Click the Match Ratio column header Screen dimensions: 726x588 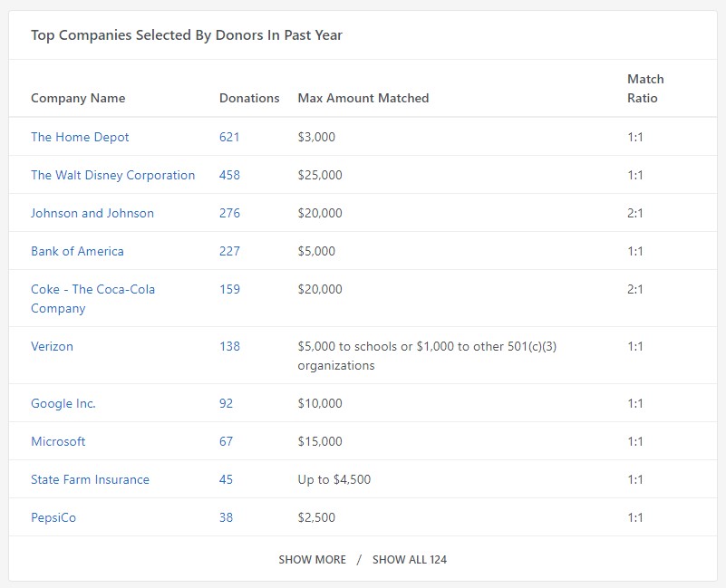coord(645,89)
